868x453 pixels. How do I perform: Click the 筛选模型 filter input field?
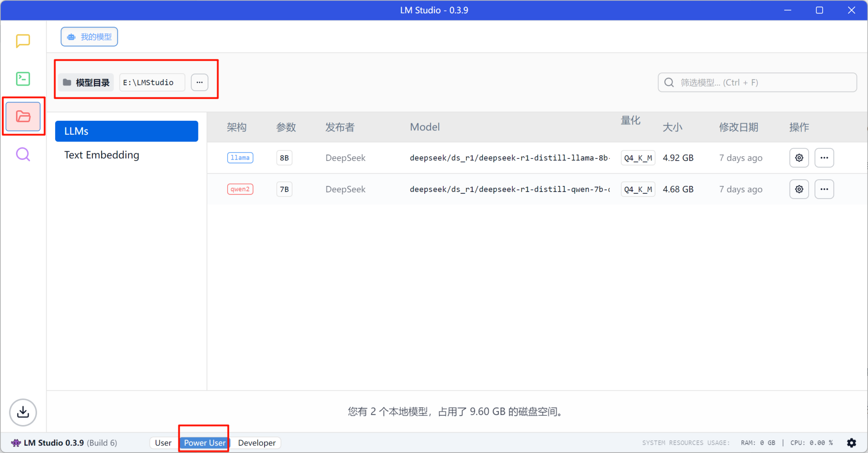(x=757, y=82)
